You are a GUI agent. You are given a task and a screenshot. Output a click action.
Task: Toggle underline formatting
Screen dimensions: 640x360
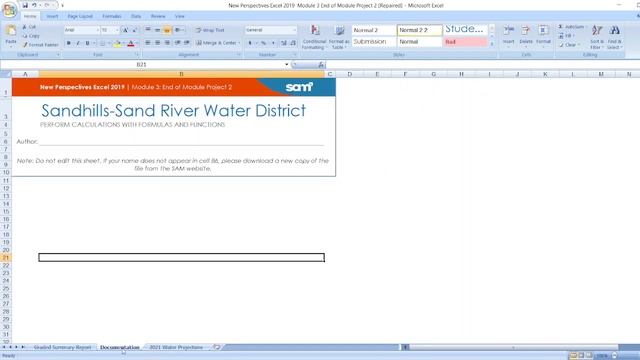click(x=87, y=43)
